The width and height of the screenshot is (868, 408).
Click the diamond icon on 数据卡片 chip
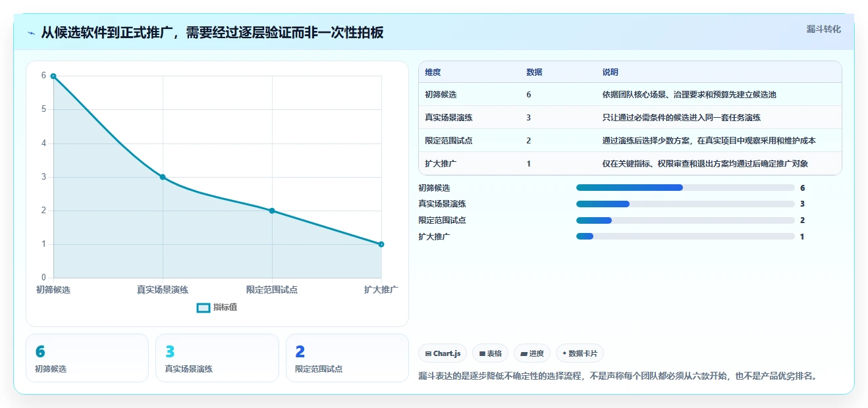click(x=564, y=353)
